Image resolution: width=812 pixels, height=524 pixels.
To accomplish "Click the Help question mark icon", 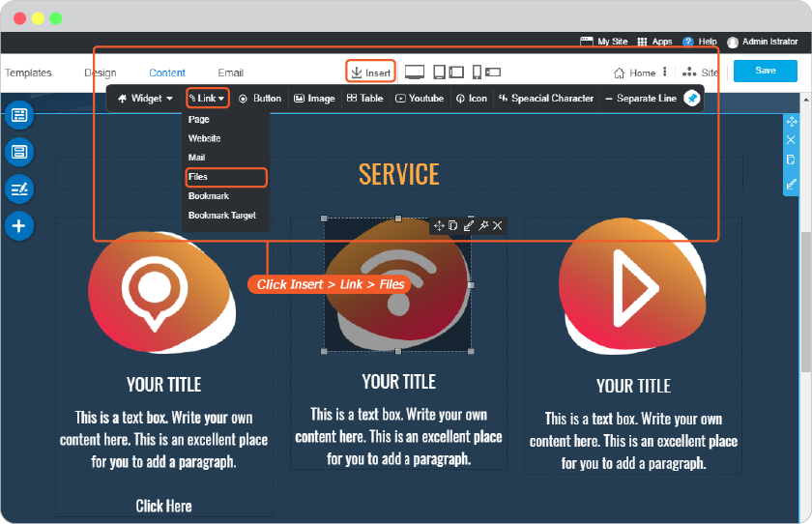I will click(687, 42).
